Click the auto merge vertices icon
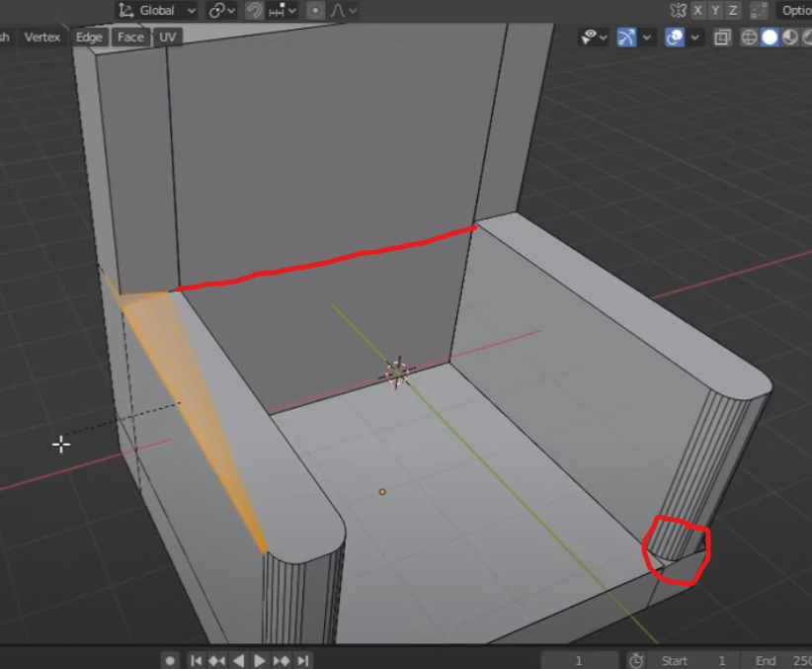812x669 pixels. click(x=759, y=10)
